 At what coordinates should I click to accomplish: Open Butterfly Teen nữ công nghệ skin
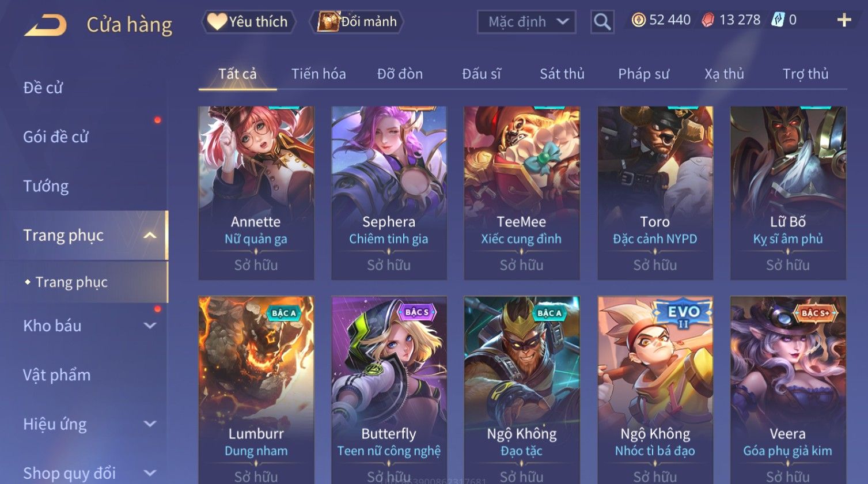pos(389,390)
